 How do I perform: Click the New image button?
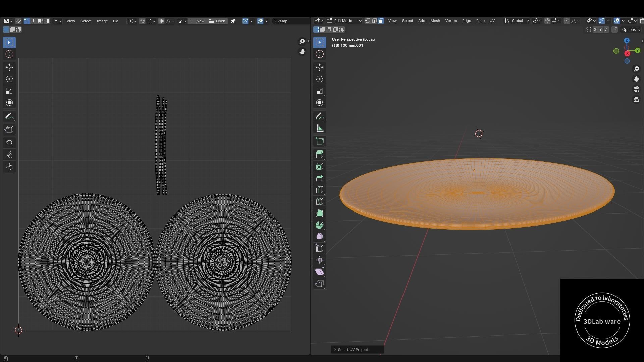coord(197,21)
